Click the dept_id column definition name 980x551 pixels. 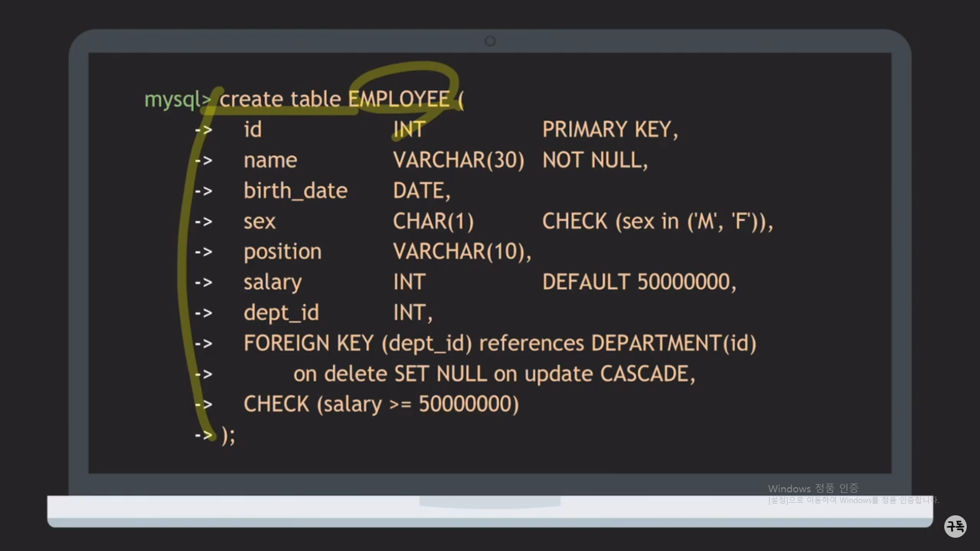281,313
